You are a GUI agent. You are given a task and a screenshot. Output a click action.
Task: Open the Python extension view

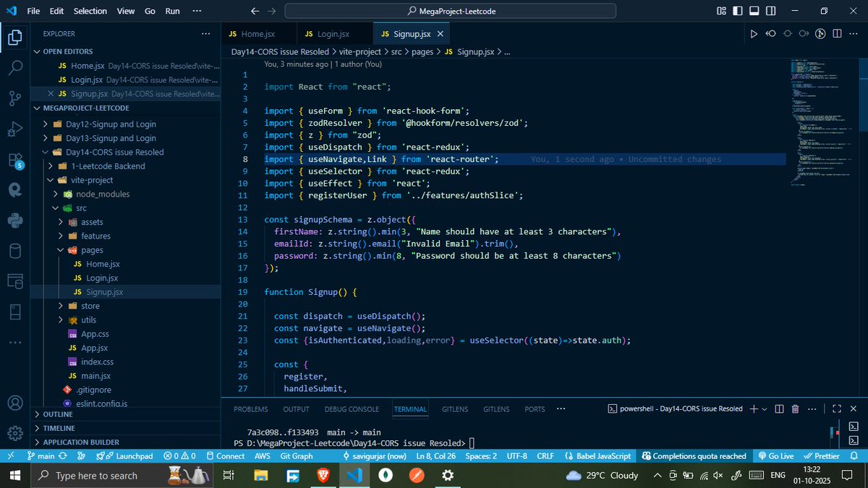tap(14, 221)
